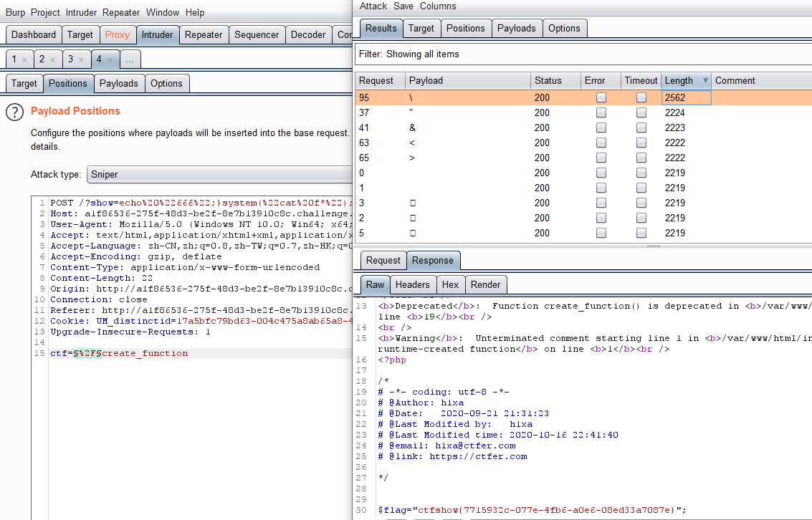
Task: Show the Request pane tab
Action: pos(383,260)
